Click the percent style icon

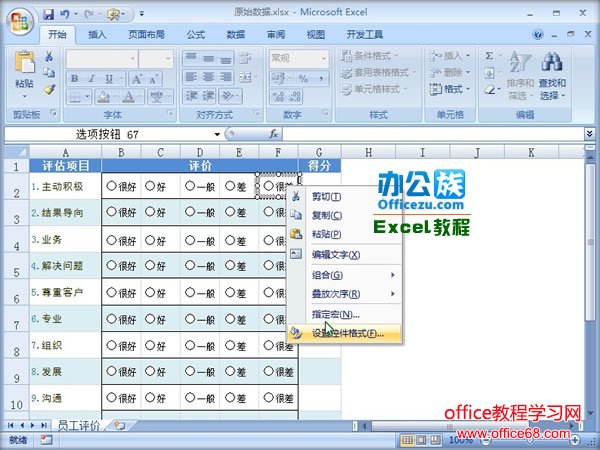303,79
